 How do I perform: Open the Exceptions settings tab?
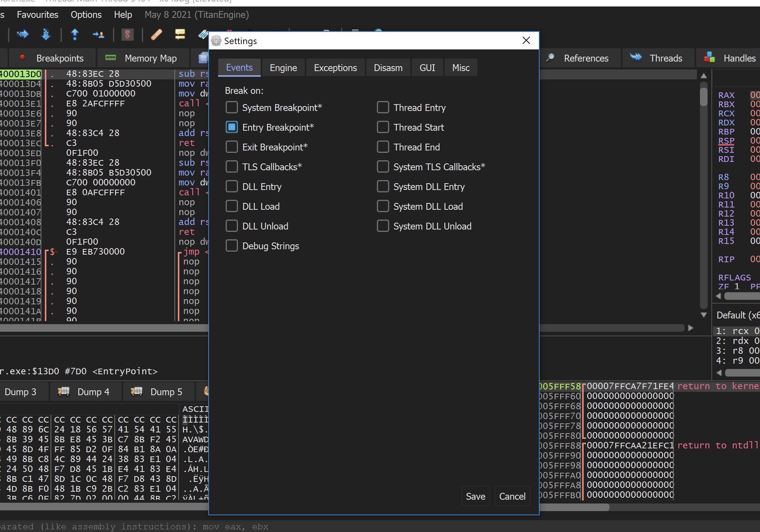[336, 68]
